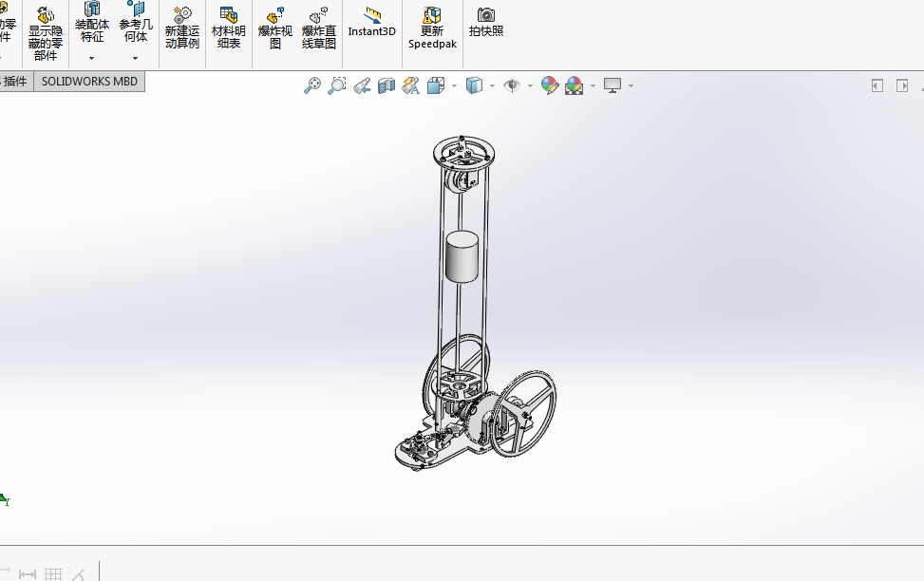
Task: Click the Apply Scene icon
Action: (x=574, y=85)
